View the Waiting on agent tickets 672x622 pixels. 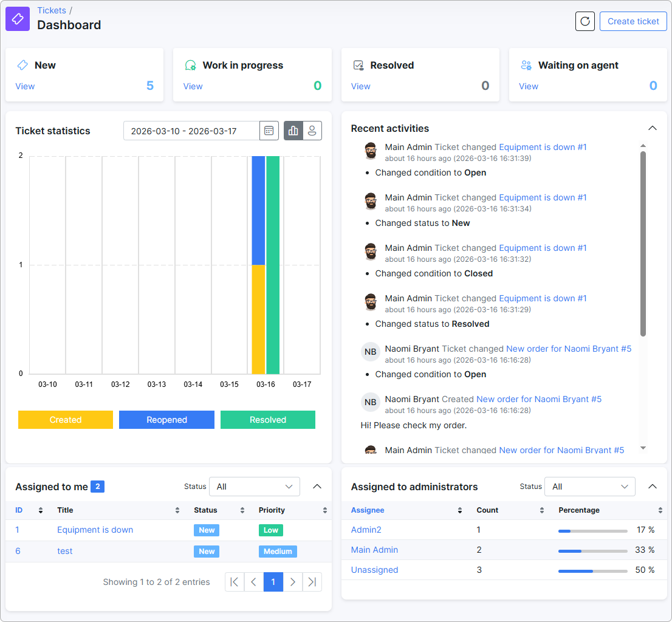coord(529,86)
